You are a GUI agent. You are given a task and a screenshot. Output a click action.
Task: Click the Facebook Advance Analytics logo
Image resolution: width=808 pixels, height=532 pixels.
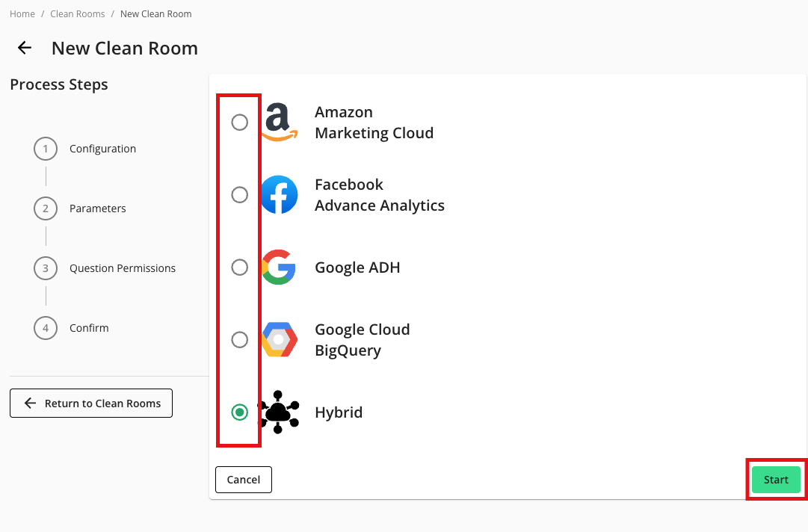pyautogui.click(x=279, y=195)
